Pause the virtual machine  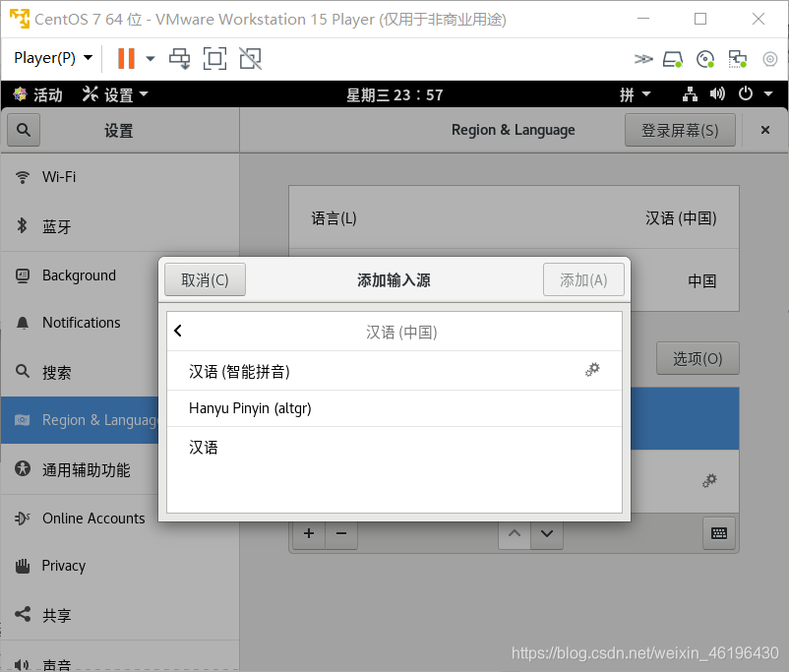click(126, 58)
